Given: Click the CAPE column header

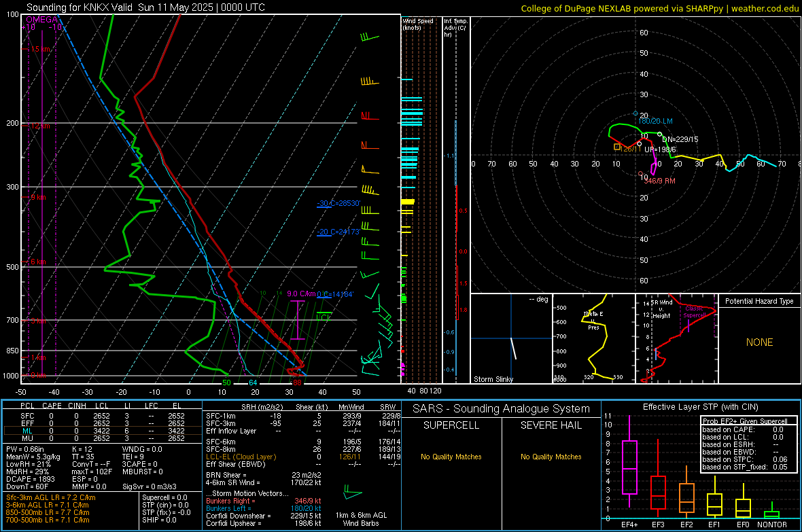Looking at the screenshot, I should [52, 406].
